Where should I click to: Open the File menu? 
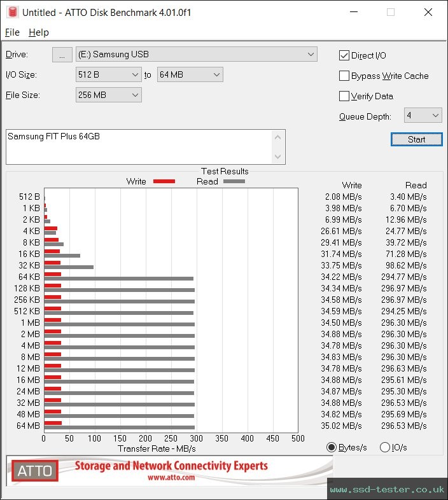tap(12, 32)
